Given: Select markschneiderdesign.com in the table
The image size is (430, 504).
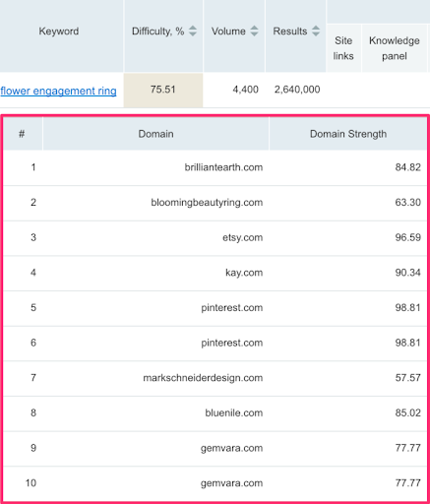Looking at the screenshot, I should (203, 378).
